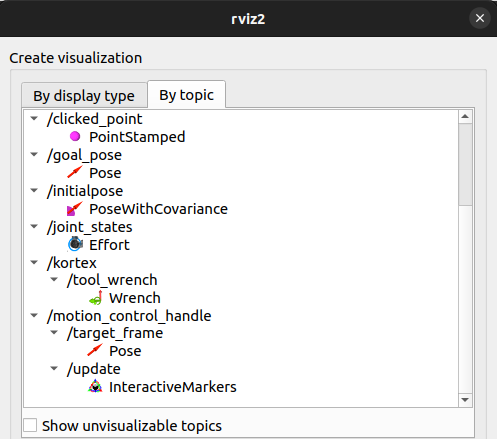The width and height of the screenshot is (497, 439).
Task: Collapse the /tool_wrench subtopic
Action: click(54, 279)
